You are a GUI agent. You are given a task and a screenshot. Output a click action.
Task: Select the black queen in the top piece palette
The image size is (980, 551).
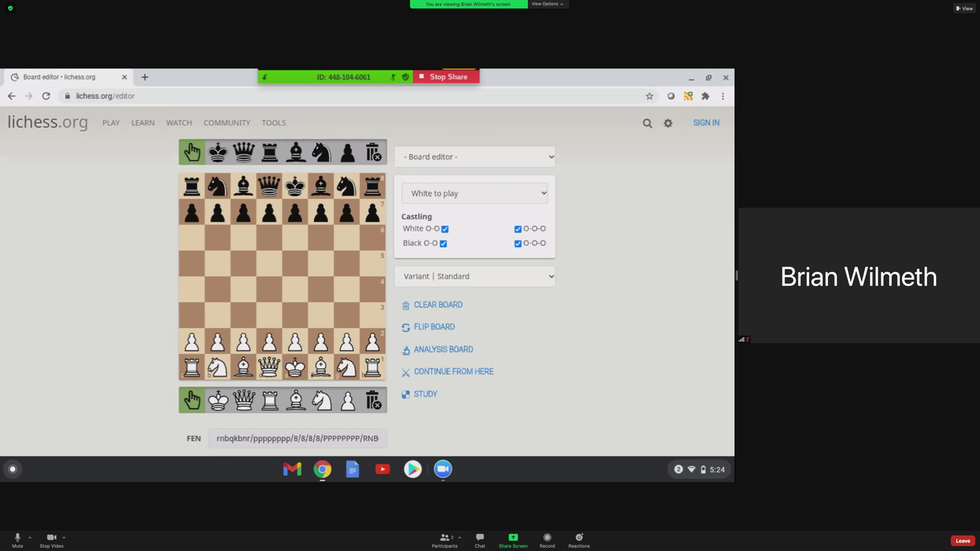point(243,151)
